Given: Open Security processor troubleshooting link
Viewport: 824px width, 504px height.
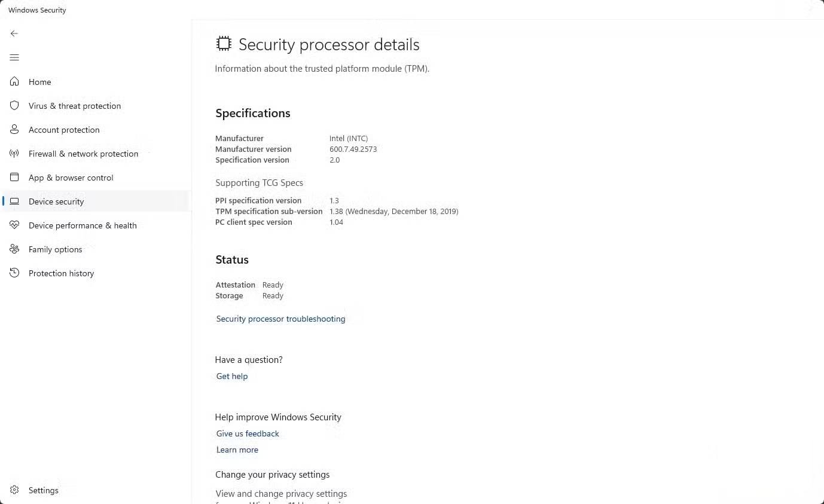Looking at the screenshot, I should pyautogui.click(x=280, y=319).
